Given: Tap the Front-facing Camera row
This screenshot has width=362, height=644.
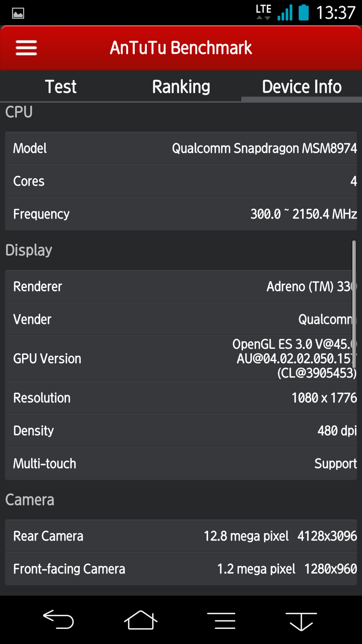Looking at the screenshot, I should coord(181,569).
